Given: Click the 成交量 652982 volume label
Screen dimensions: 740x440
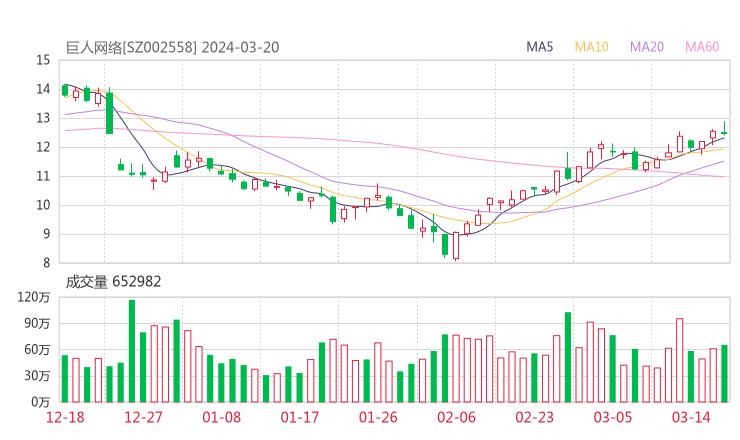Looking at the screenshot, I should click(113, 282).
